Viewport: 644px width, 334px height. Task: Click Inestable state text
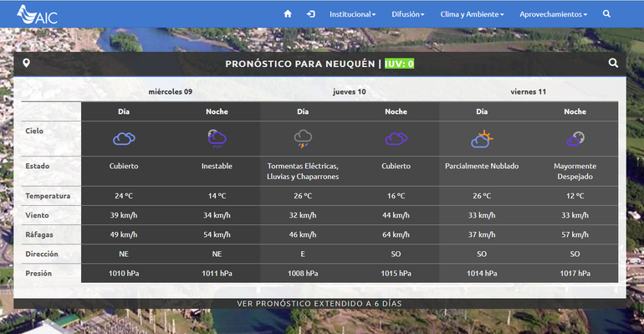217,166
